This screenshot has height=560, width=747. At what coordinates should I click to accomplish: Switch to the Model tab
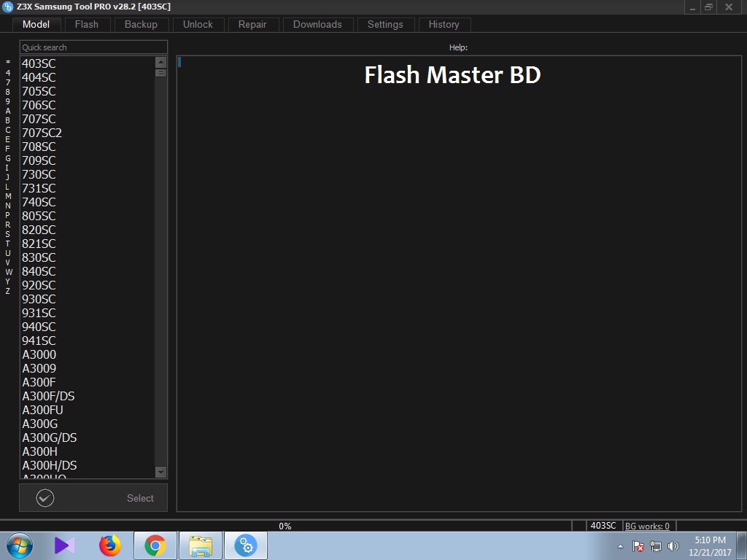tap(36, 24)
